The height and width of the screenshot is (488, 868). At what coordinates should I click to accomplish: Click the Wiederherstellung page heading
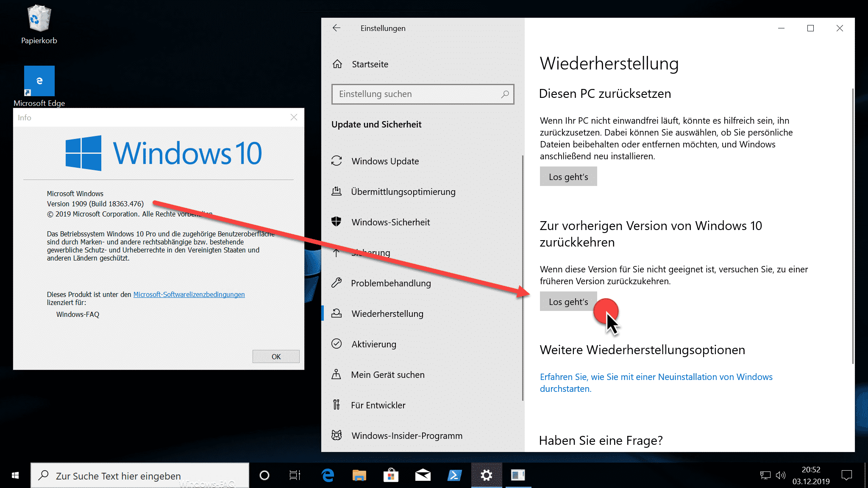pyautogui.click(x=609, y=64)
